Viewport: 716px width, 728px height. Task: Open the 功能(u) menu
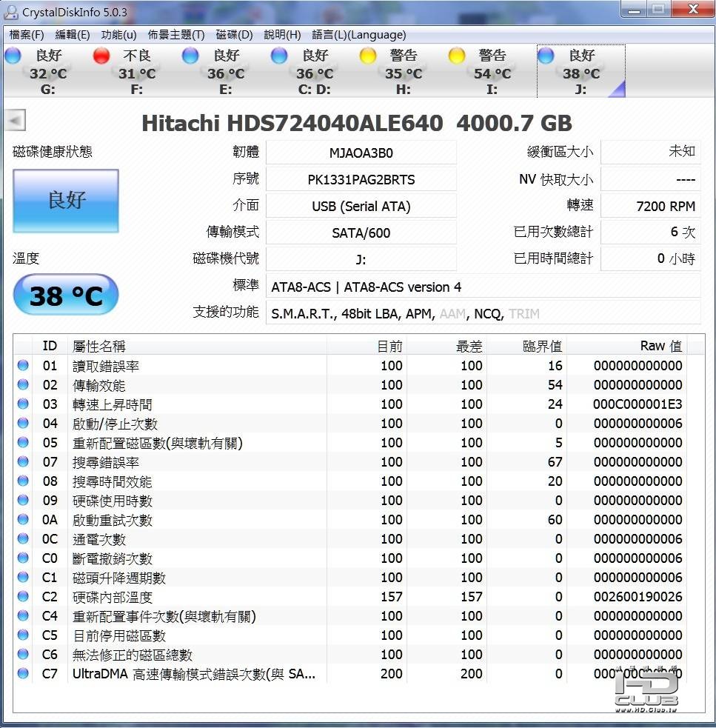click(119, 35)
